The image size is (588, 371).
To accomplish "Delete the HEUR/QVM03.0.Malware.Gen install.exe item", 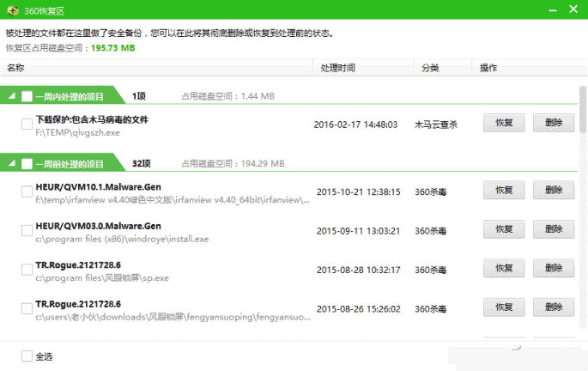I will point(554,229).
